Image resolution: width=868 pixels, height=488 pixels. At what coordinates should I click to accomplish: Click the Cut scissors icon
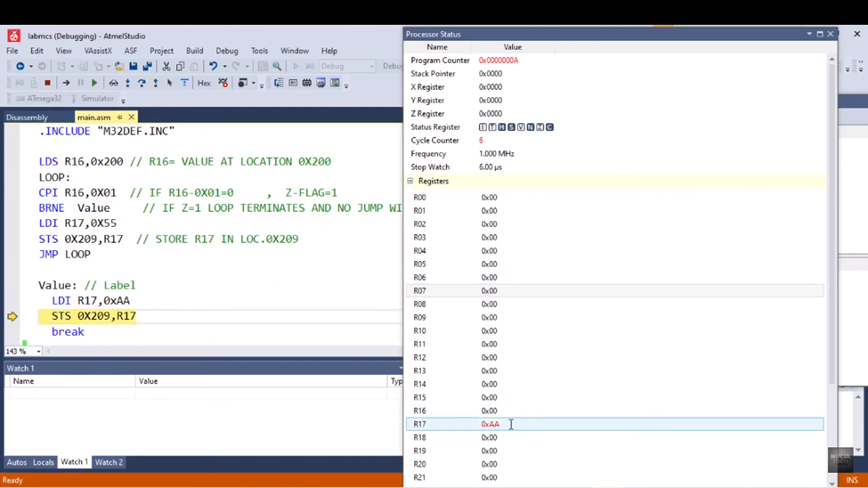tap(166, 67)
